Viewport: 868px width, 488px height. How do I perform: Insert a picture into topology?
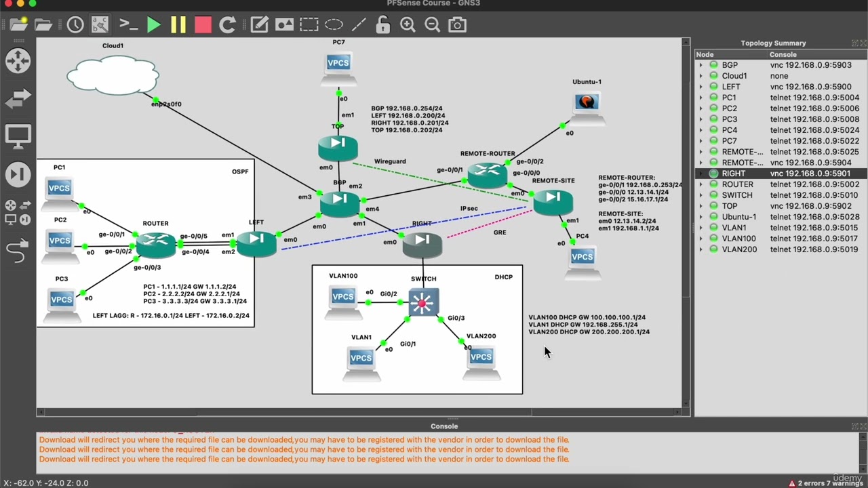284,25
